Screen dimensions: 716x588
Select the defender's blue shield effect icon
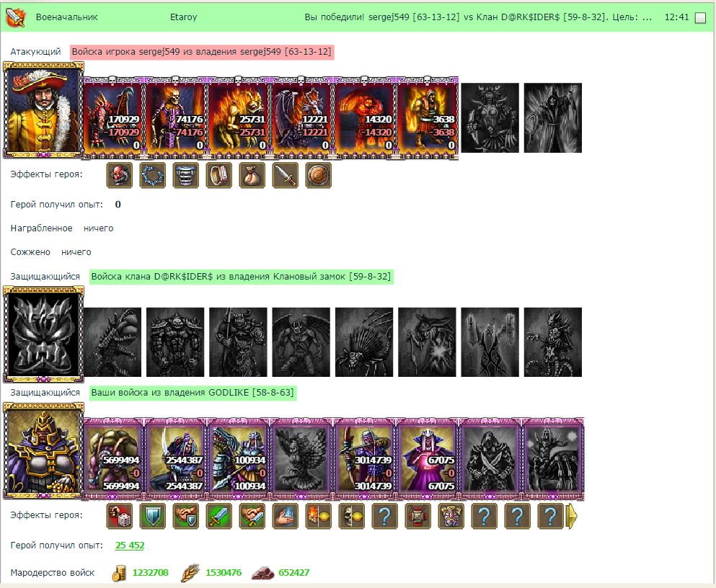click(x=153, y=516)
